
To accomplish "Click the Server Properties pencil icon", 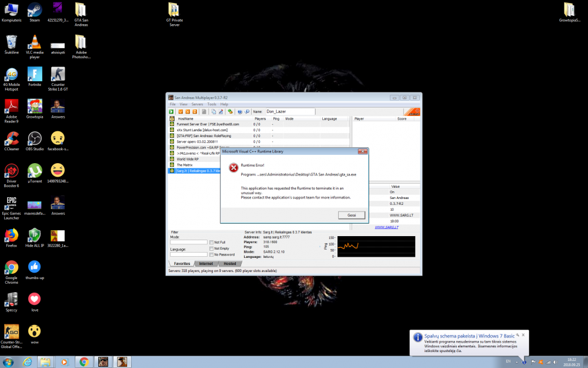I will (221, 111).
